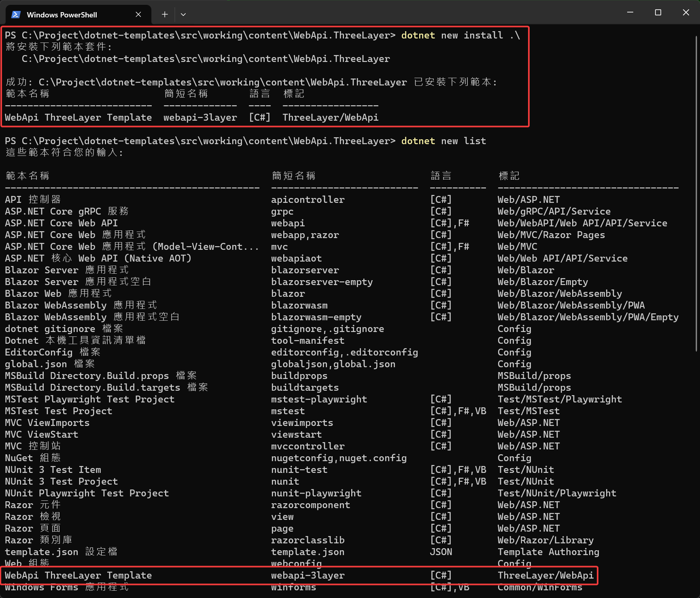Viewport: 700px width, 598px height.
Task: Click 'nugetconfig,nuget.config' short name
Action: coord(339,458)
